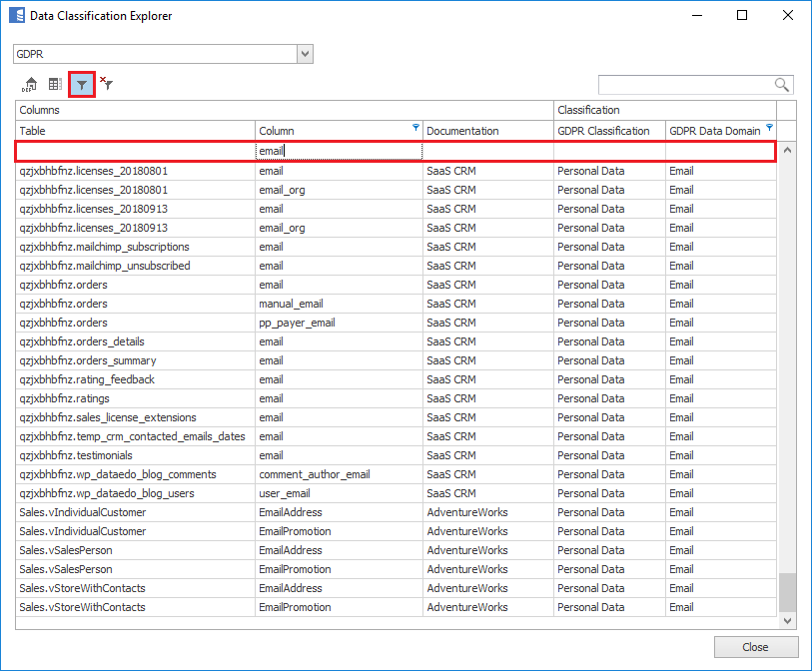Screen dimensions: 812x671
Task: Sort by the Table column header
Action: click(x=135, y=131)
